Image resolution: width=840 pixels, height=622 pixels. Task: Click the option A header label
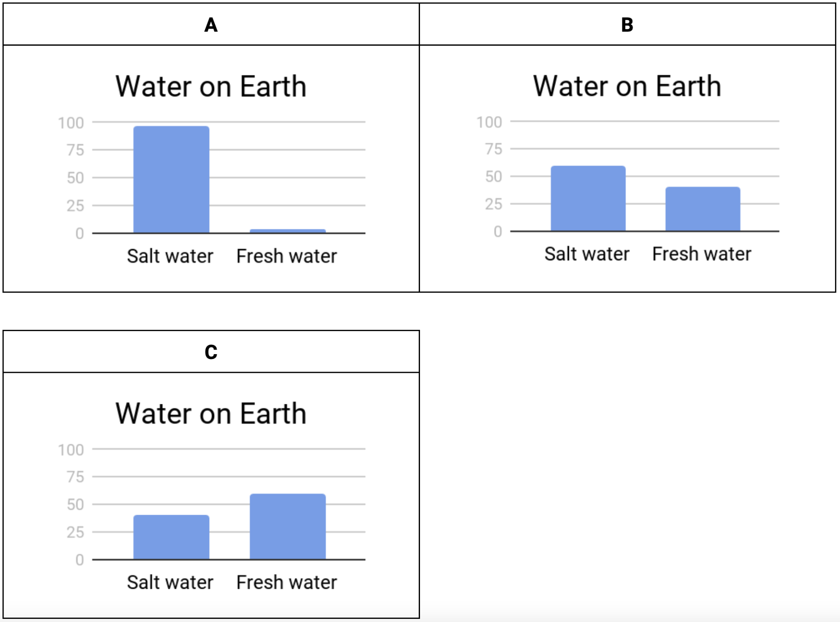pyautogui.click(x=211, y=25)
